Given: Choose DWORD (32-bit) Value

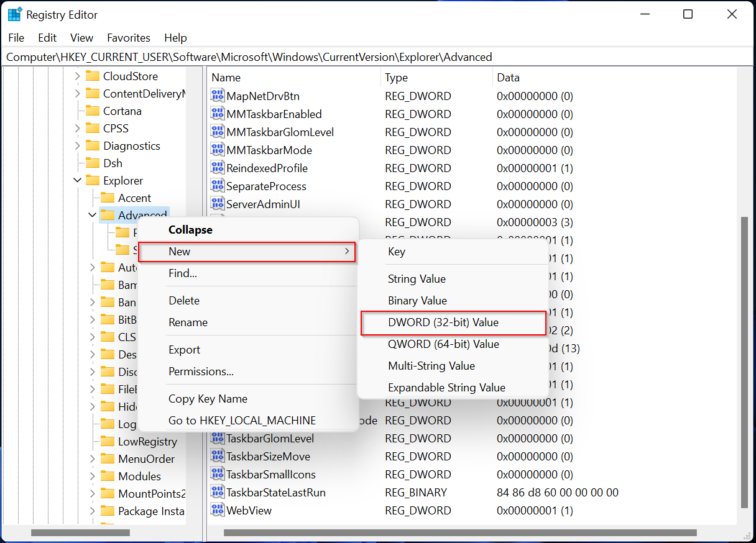Looking at the screenshot, I should tap(453, 323).
